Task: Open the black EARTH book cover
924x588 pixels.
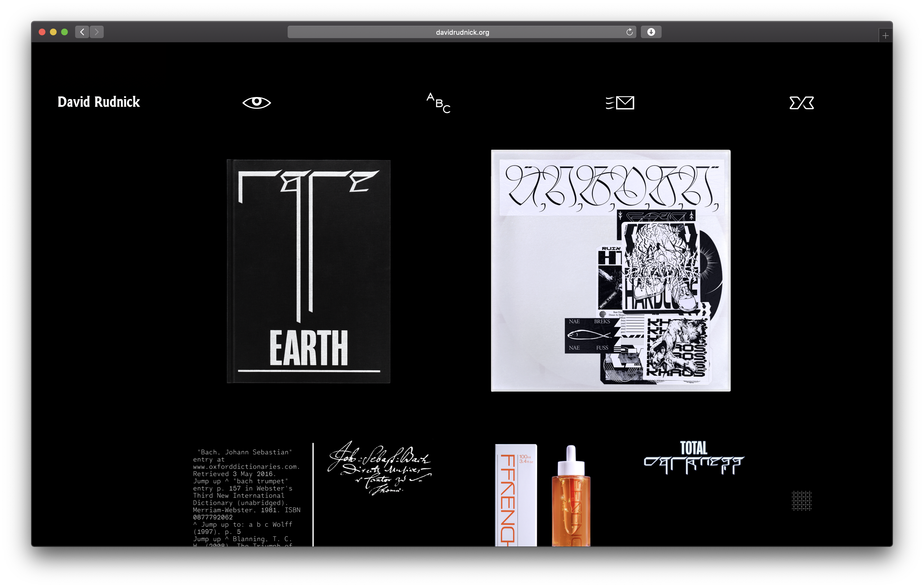Action: [x=308, y=271]
